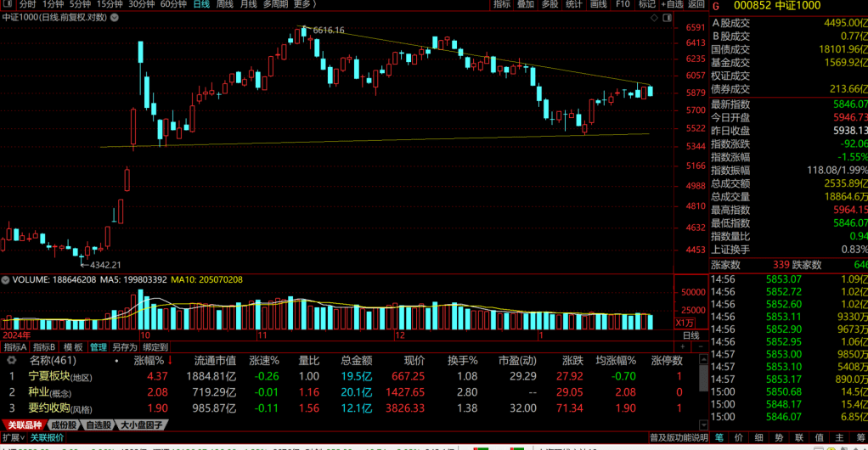The height and width of the screenshot is (450, 868).
Task: Open the 扩展 expander at bottom left
Action: (x=13, y=437)
